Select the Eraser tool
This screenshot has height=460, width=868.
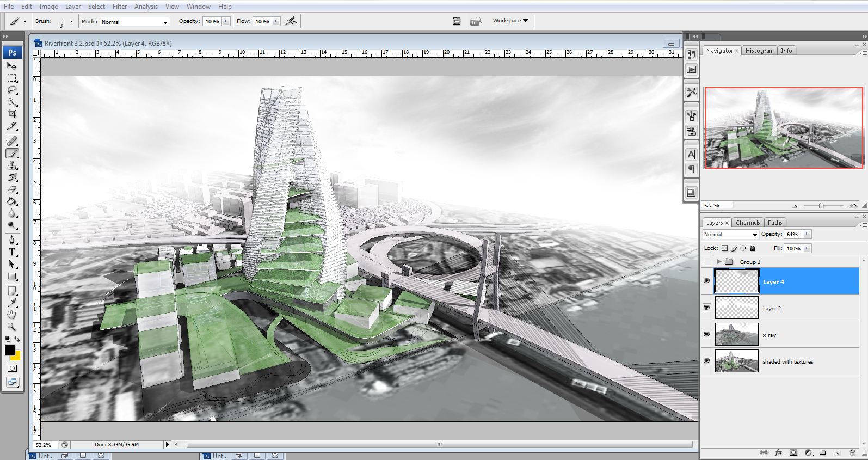[12, 189]
